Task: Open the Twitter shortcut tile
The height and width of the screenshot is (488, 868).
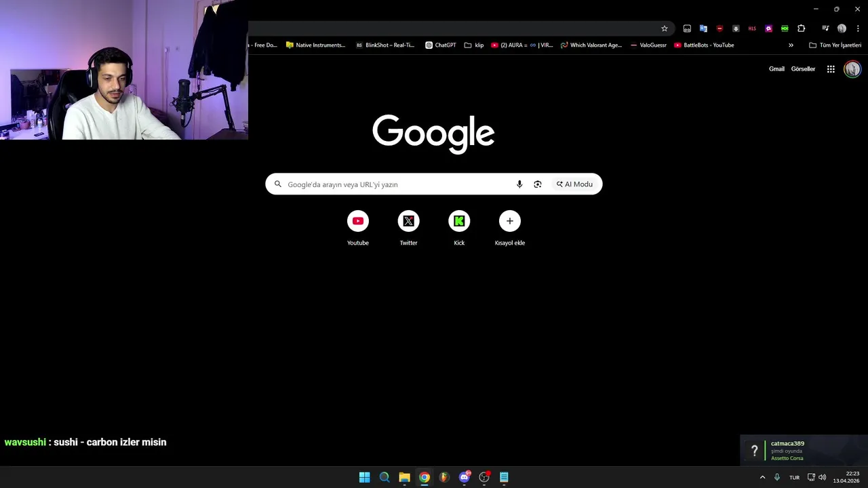Action: 408,229
